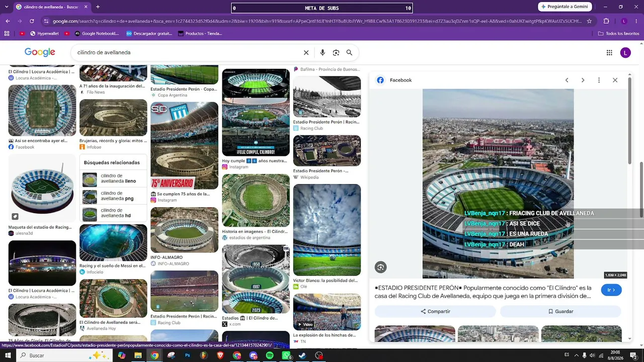
Task: Open the Google account avatar menu
Action: pos(625,53)
